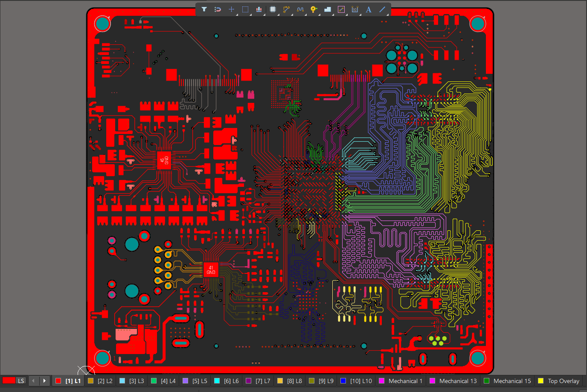Toggle snapping via the magnet icon
The height and width of the screenshot is (392, 587).
coord(218,9)
